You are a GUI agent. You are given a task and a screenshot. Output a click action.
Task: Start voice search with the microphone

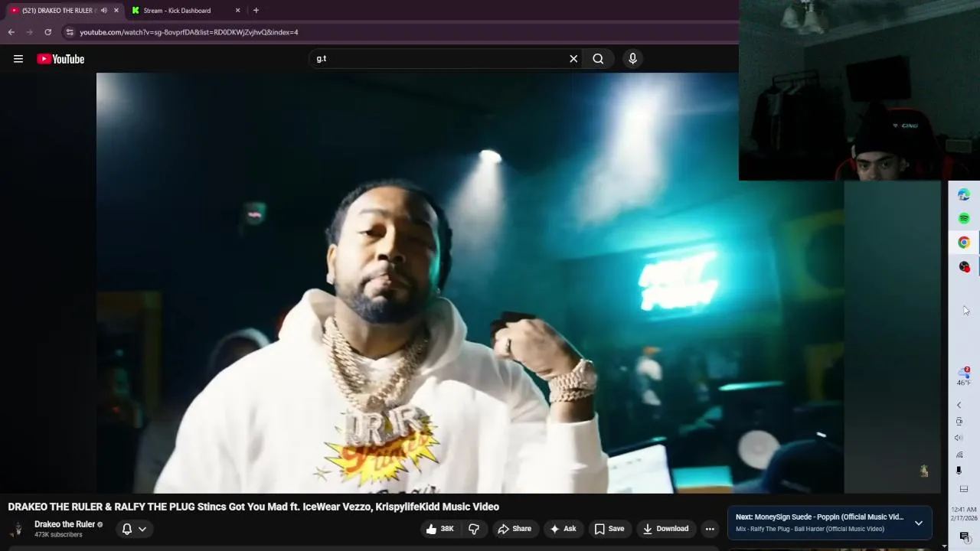632,59
